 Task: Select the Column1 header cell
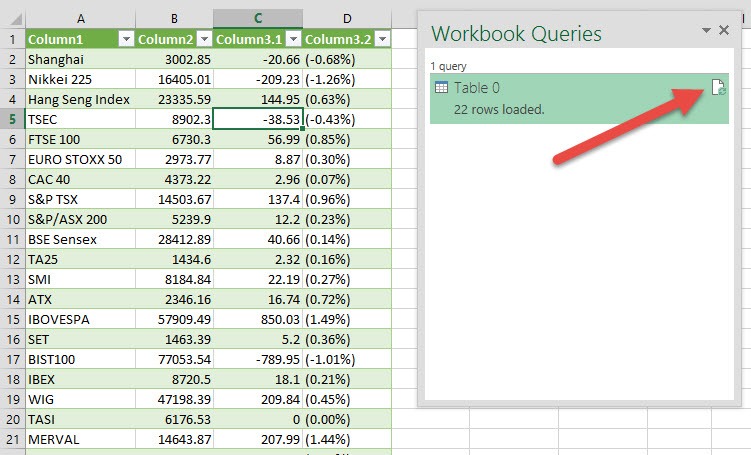click(x=80, y=39)
